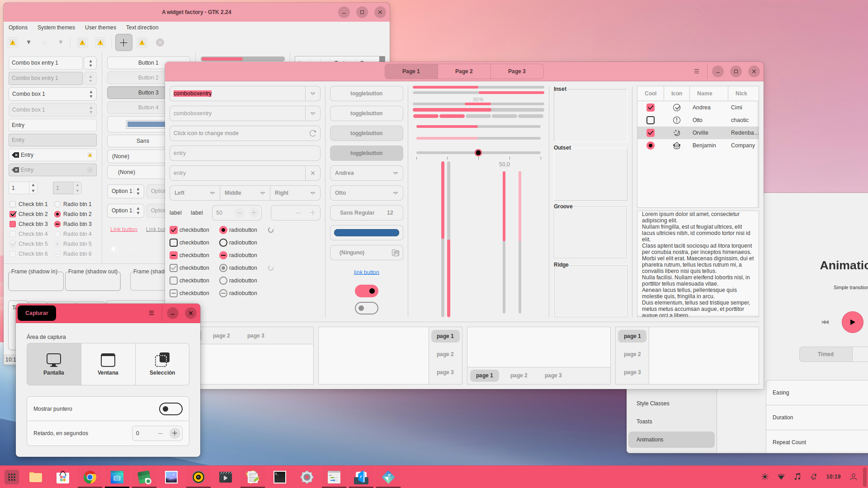Viewport: 868px width, 488px height.
Task: Click the skip-backward icon in Animations panel
Action: [825, 322]
